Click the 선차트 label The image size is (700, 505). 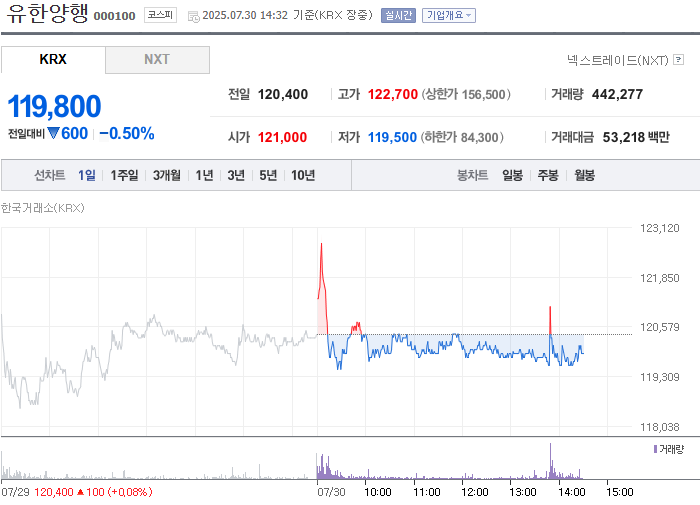50,175
